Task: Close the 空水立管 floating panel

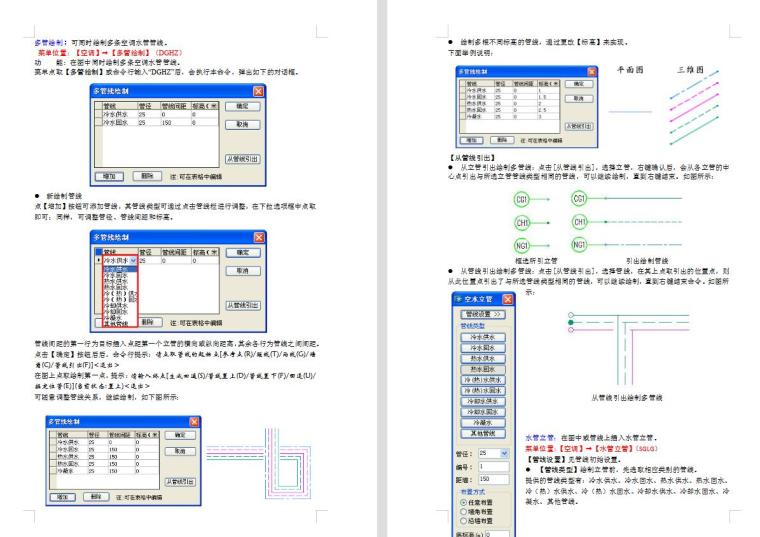Action: pos(506,300)
